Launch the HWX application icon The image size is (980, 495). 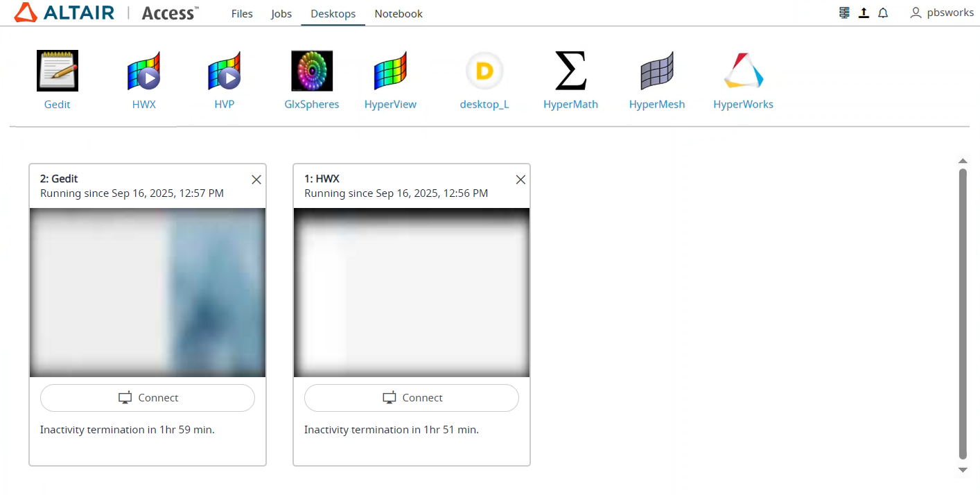(x=144, y=71)
